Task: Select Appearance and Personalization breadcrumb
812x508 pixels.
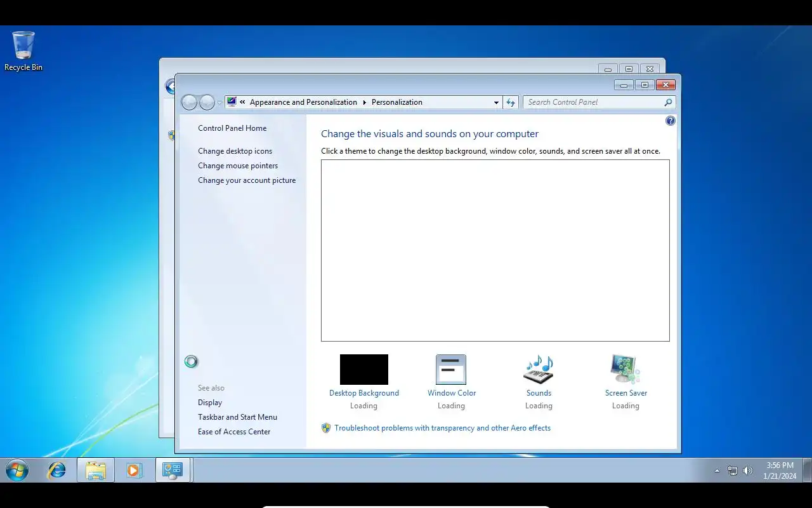Action: point(303,102)
